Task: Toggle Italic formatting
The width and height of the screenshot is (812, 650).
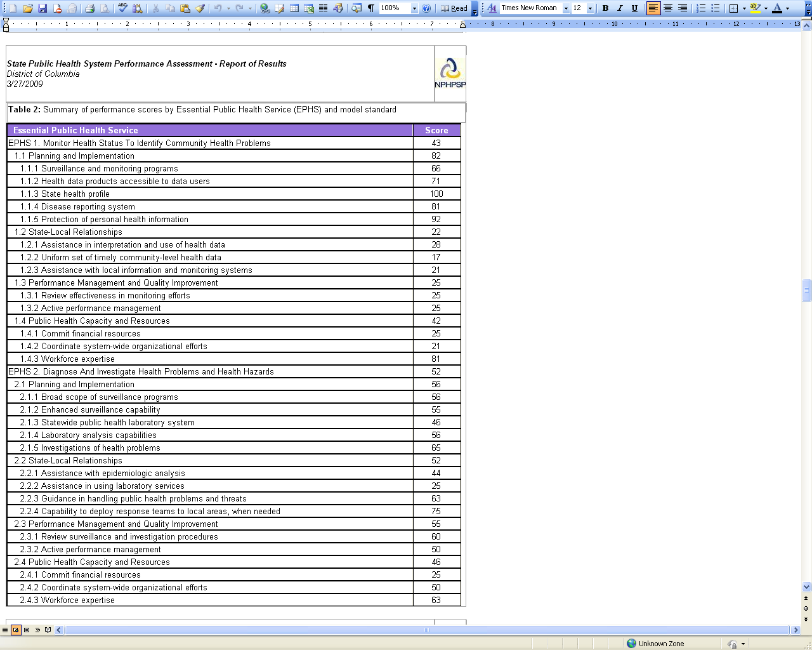Action: (620, 8)
